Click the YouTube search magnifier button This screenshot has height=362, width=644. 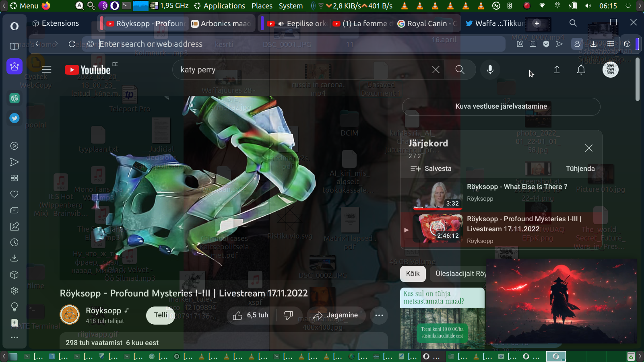460,70
